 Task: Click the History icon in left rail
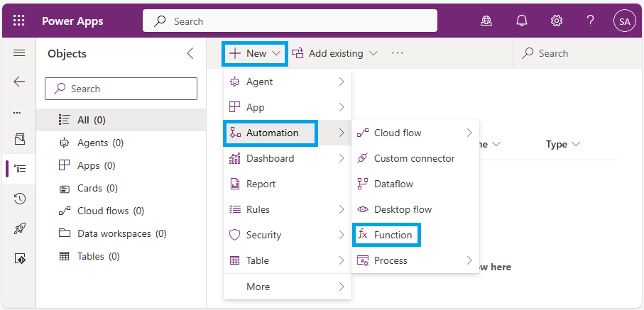(x=19, y=199)
